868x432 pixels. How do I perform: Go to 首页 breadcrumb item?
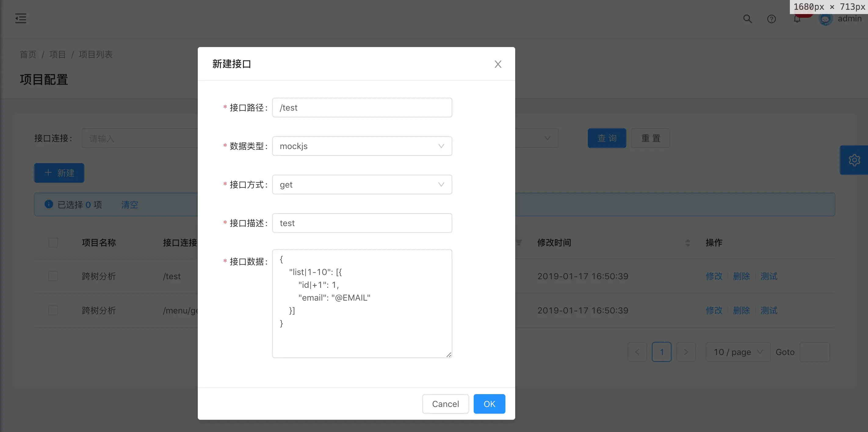tap(28, 55)
